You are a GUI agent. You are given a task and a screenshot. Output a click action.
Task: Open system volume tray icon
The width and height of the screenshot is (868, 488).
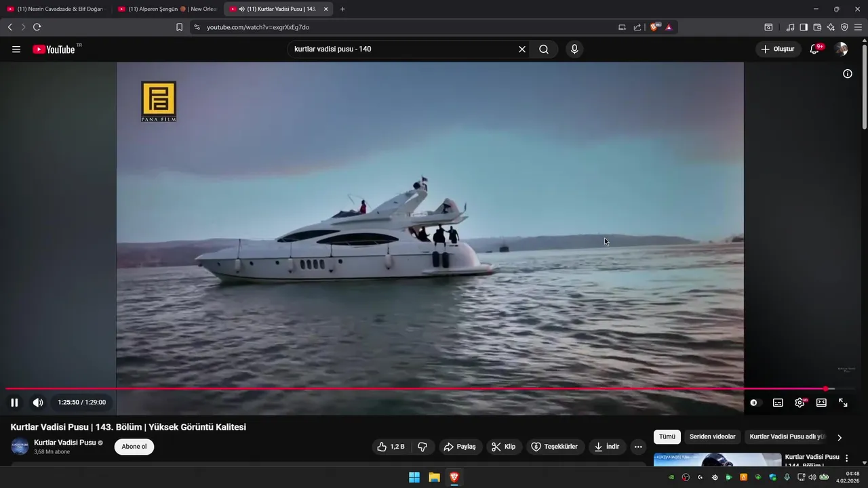point(812,477)
